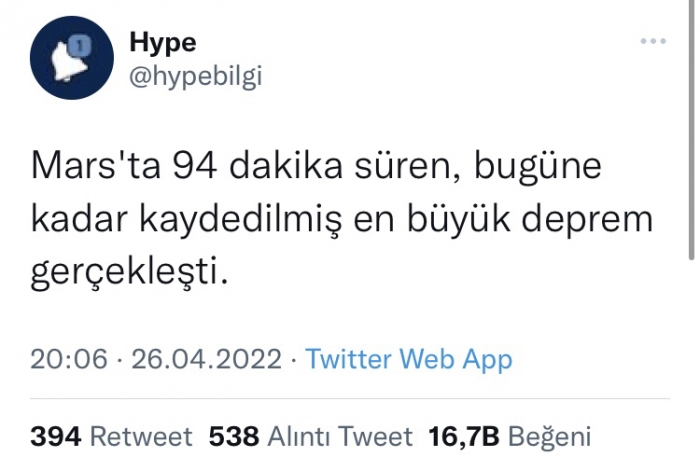Open the Twitter Web App source link

coord(409,359)
